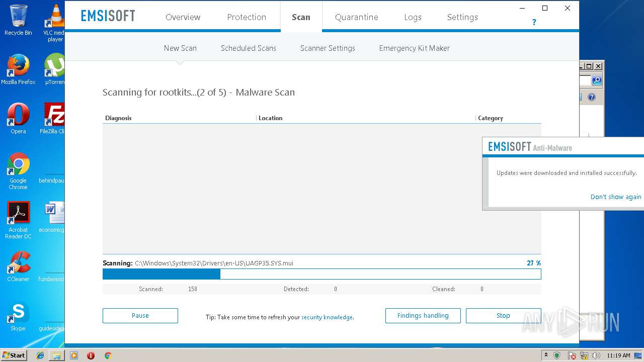
Task: Open Scanner Settings sub-tab
Action: point(328,48)
